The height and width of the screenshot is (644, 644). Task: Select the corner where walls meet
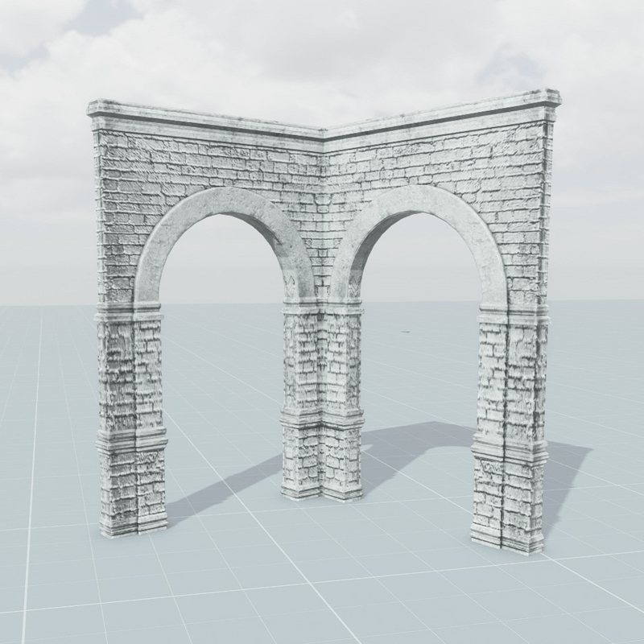[322, 201]
